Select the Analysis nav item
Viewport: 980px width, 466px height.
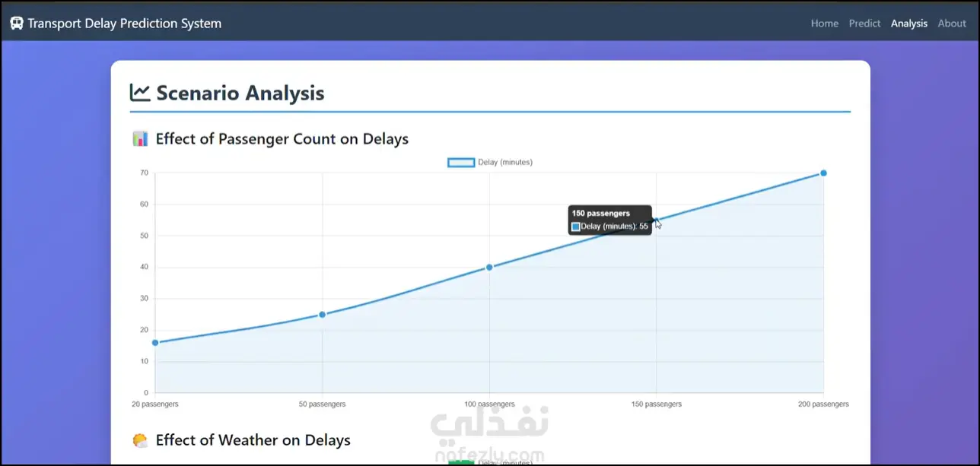909,24
